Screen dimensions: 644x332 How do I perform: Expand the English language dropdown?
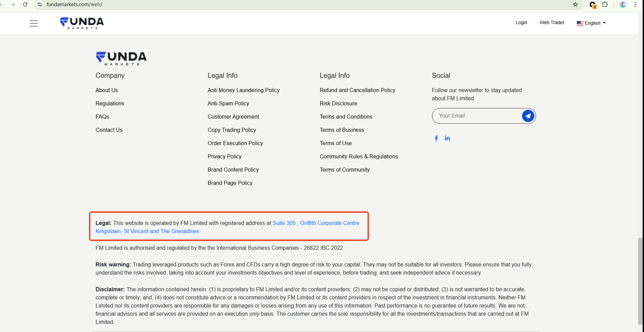coord(591,23)
